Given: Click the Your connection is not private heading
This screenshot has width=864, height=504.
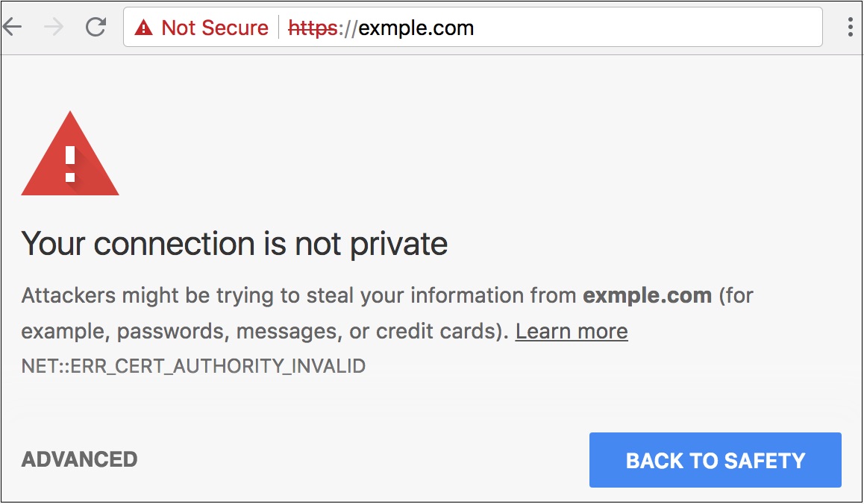Looking at the screenshot, I should [x=235, y=244].
